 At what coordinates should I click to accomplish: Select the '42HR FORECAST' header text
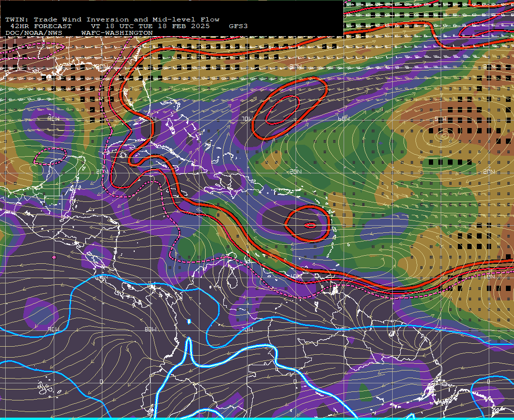pos(41,26)
